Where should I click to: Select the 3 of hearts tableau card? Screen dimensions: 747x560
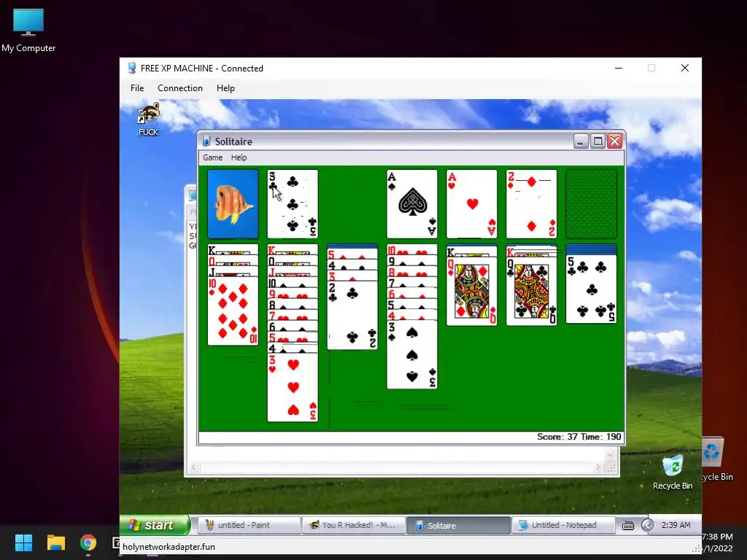pos(293,388)
